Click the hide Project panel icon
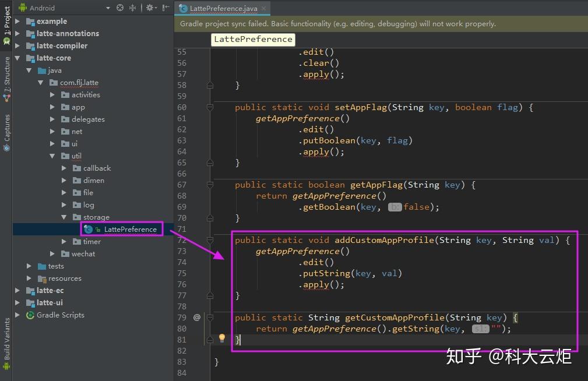Screen dimensions: 588x381 pyautogui.click(x=166, y=8)
